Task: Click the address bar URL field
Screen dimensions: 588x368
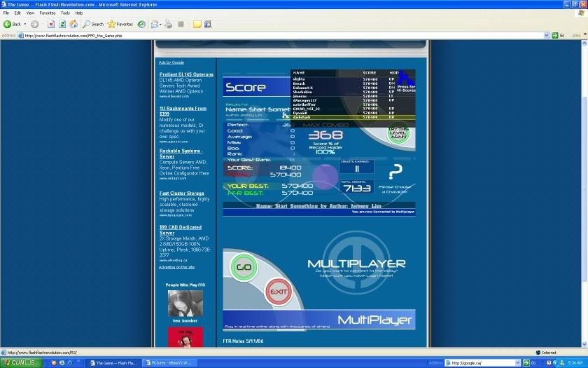Action: (280, 35)
